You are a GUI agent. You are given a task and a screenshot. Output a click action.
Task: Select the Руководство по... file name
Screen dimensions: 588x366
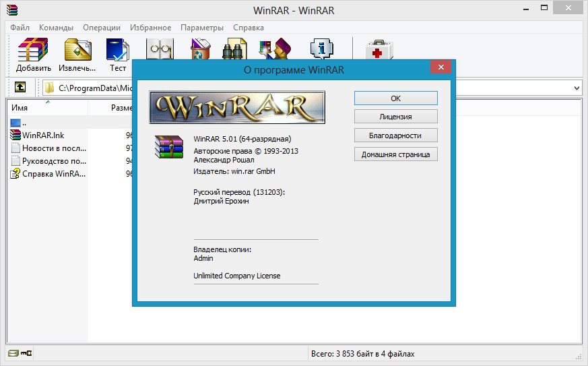54,160
